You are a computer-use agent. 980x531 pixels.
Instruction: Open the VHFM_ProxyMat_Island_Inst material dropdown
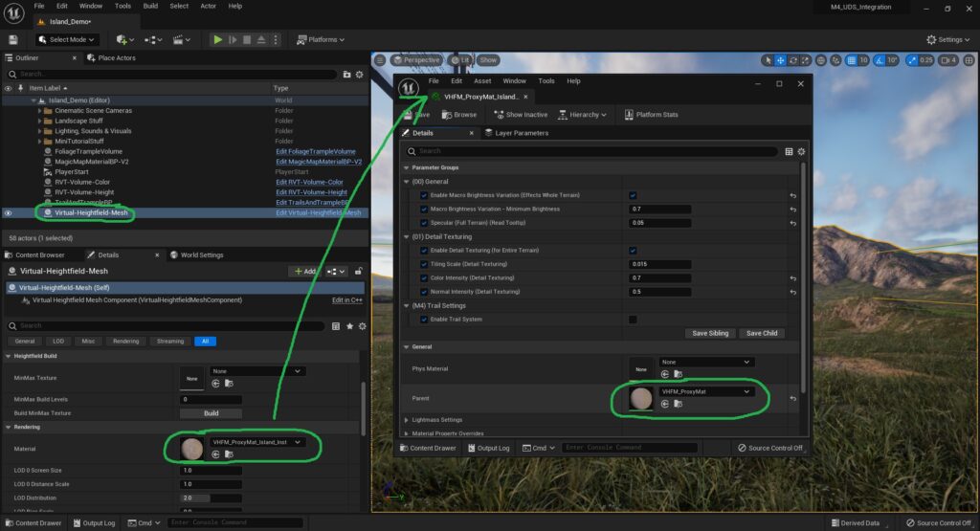tap(256, 442)
